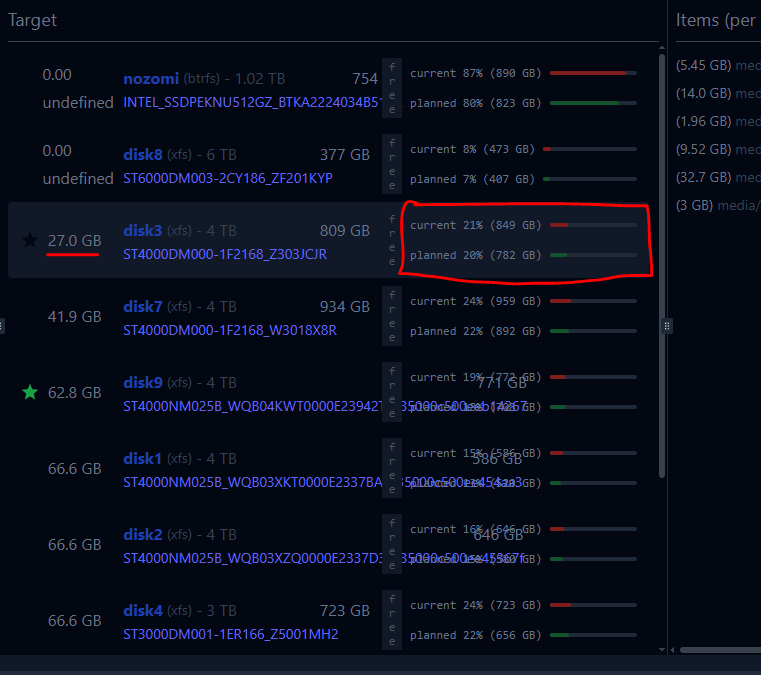Click the panel splitter grip handle
761x675 pixels.
(x=667, y=326)
